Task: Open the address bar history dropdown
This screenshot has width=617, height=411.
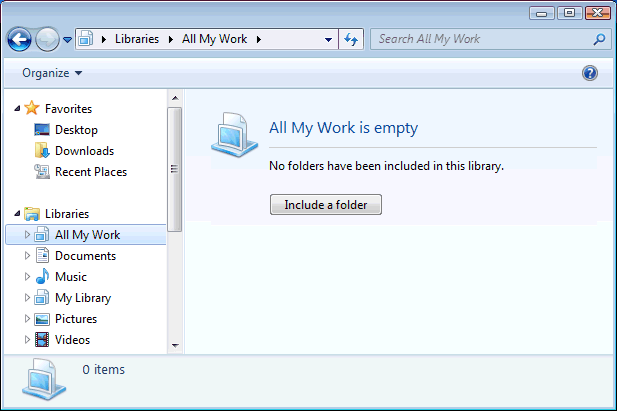Action: pos(328,39)
